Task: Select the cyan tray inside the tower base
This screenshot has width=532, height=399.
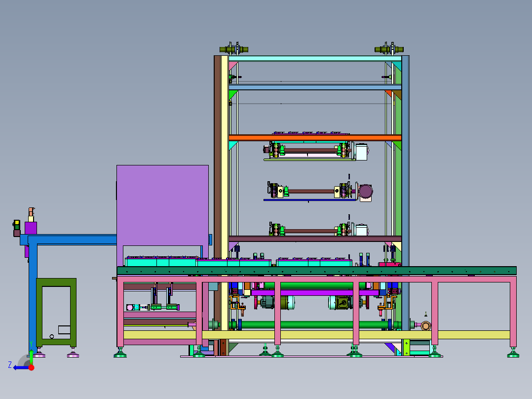Action: tap(314, 263)
